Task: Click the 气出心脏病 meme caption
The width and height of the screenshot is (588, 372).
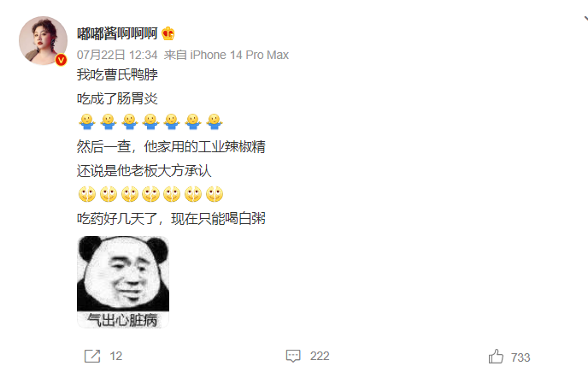Action: coord(122,320)
